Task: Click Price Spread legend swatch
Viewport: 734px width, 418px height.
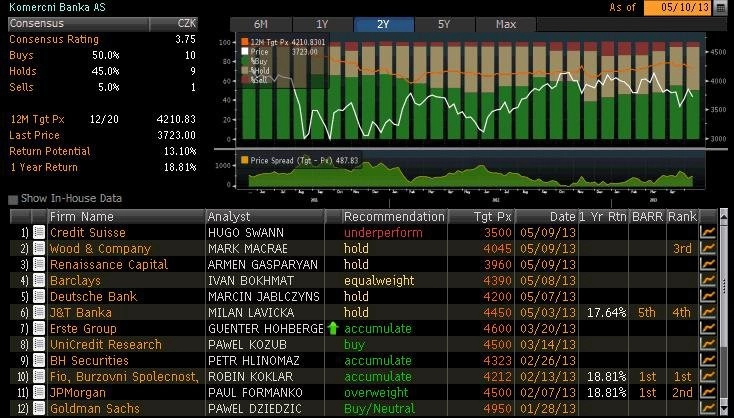Action: [x=244, y=160]
